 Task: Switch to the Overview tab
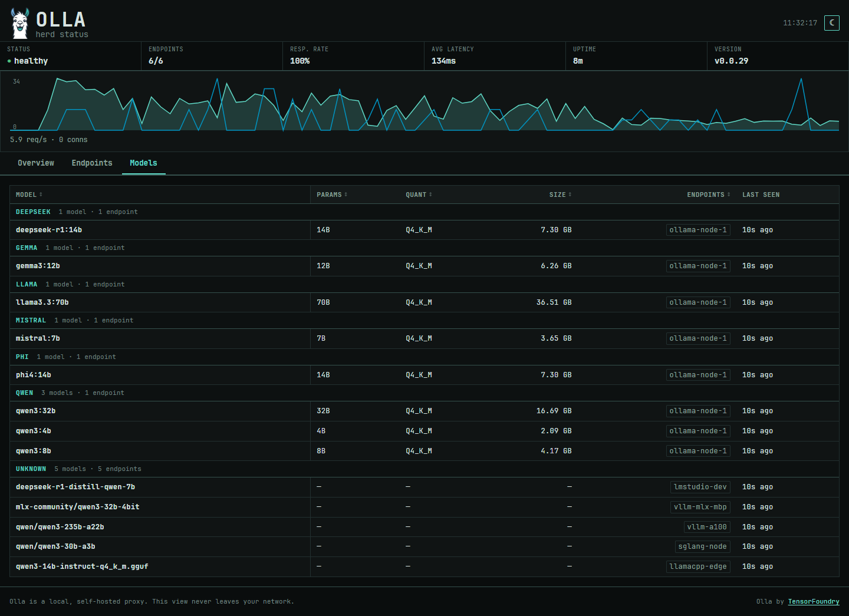coord(36,163)
